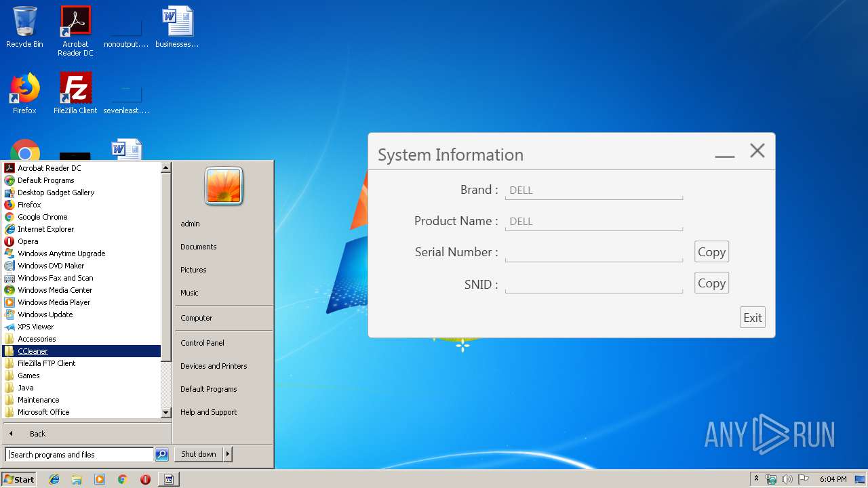Launch Firefox from the programs list
The height and width of the screenshot is (488, 868).
point(81,205)
